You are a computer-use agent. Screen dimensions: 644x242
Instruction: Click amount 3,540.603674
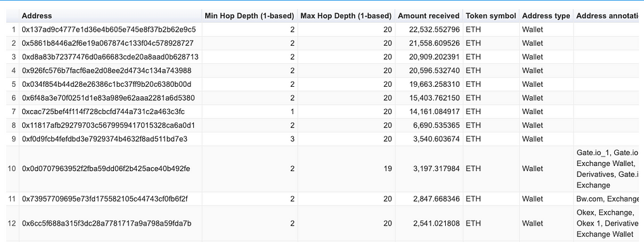click(x=436, y=139)
